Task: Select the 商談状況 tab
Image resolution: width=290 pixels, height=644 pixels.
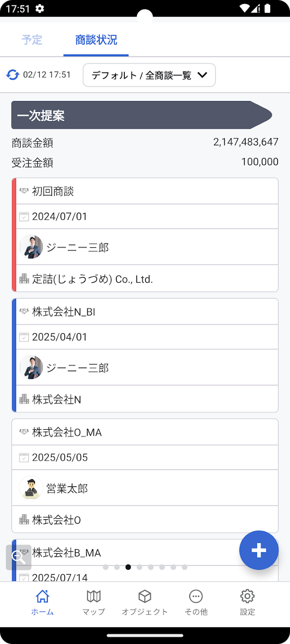Action: [96, 40]
